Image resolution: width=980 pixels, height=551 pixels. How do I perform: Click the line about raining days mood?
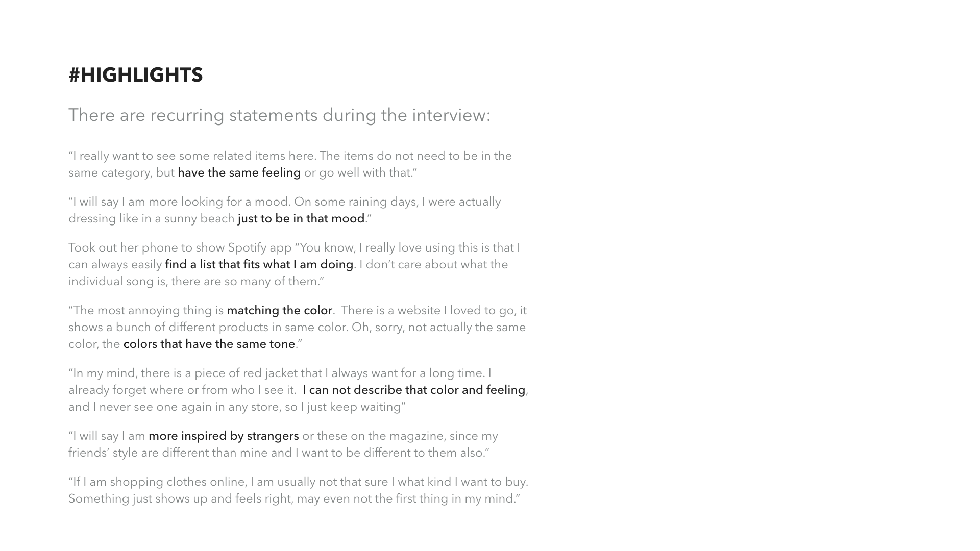pos(284,202)
